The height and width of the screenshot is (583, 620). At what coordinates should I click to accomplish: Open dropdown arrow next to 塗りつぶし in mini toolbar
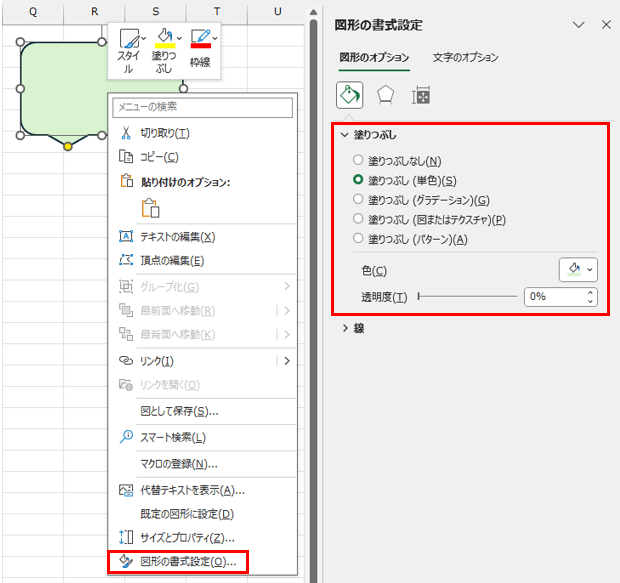coord(179,38)
